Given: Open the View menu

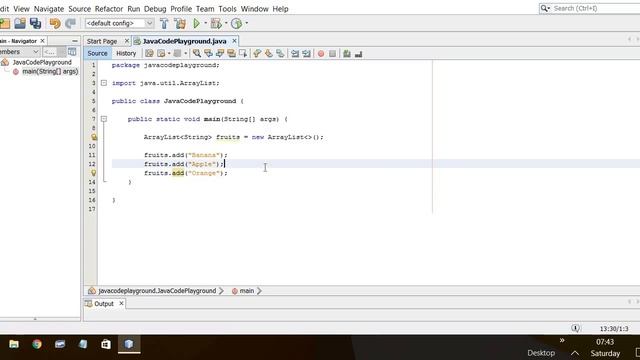Looking at the screenshot, I should 21,9.
